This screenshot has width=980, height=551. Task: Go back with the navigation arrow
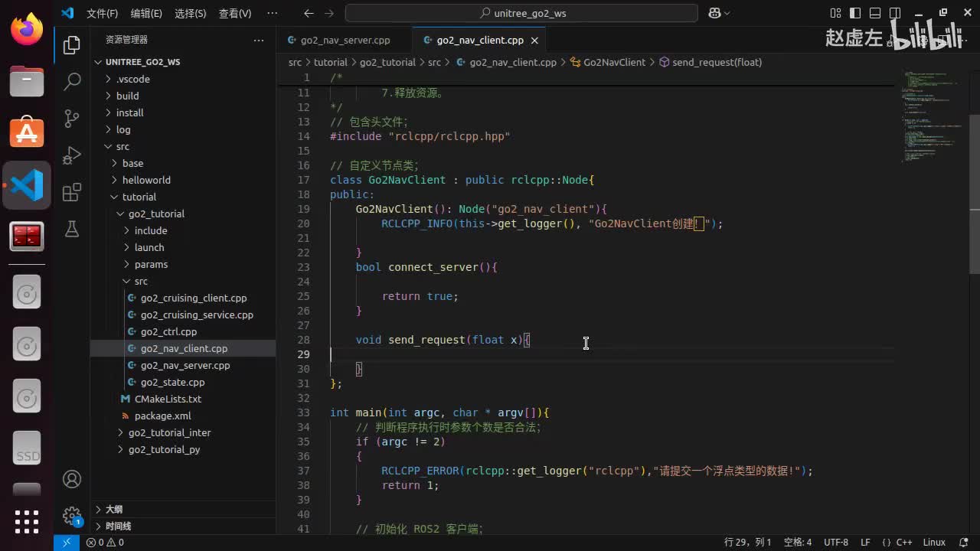[x=309, y=13]
